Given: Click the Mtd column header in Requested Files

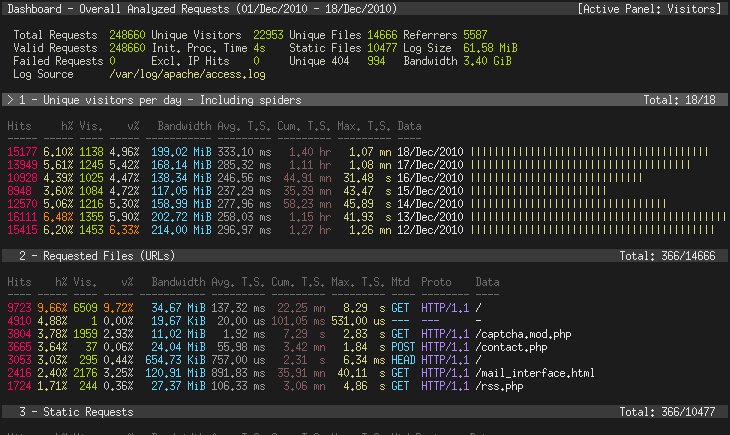Looking at the screenshot, I should click(400, 282).
